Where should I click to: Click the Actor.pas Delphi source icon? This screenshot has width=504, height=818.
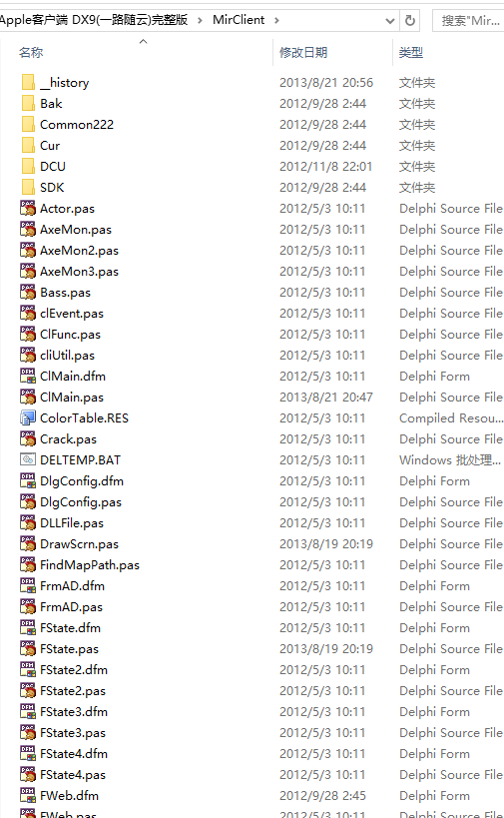(28, 208)
